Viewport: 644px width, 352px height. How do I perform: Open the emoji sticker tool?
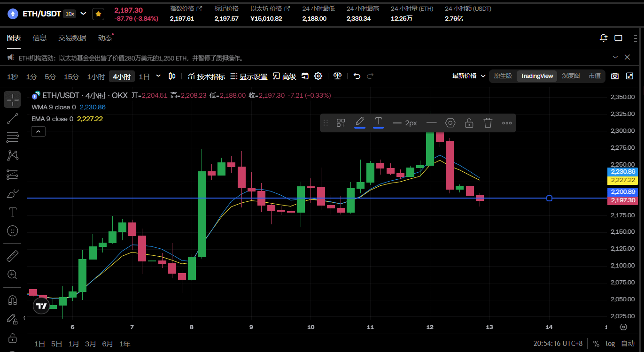coord(13,230)
